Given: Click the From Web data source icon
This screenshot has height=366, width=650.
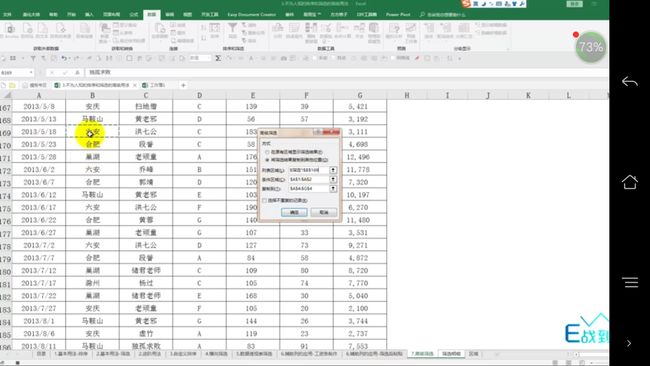Looking at the screenshot, I should (27, 29).
